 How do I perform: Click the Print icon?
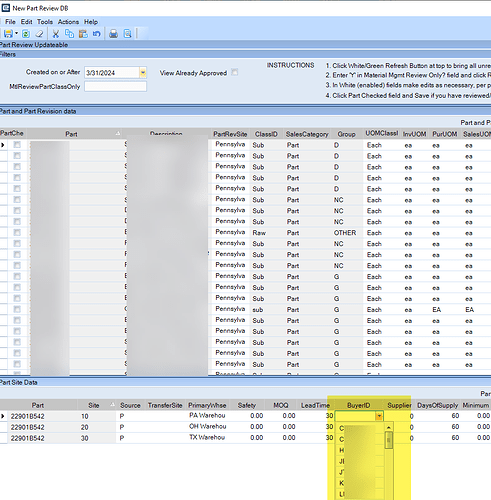113,34
